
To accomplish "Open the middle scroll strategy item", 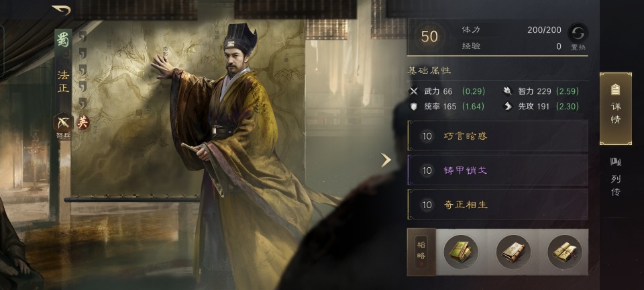I will pos(513,252).
